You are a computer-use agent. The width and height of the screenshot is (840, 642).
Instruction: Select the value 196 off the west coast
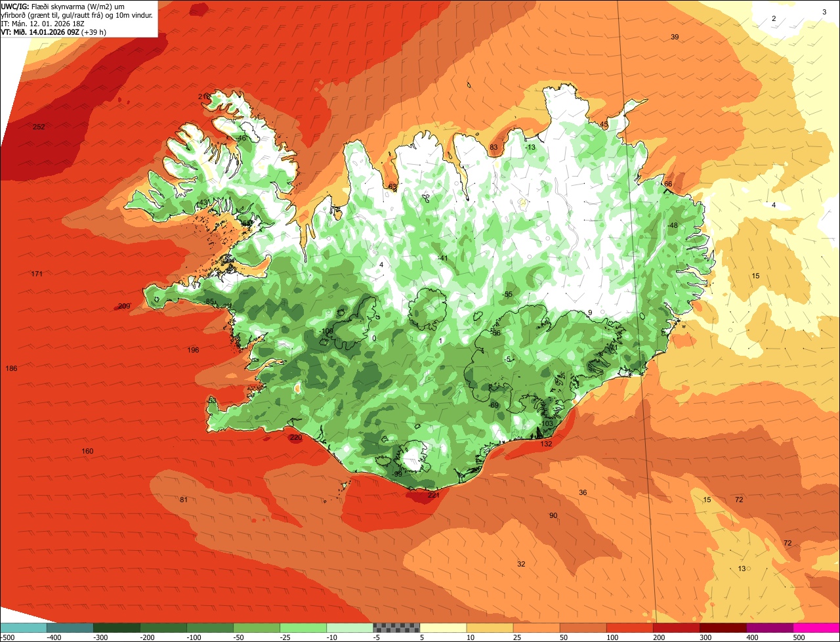tap(193, 350)
